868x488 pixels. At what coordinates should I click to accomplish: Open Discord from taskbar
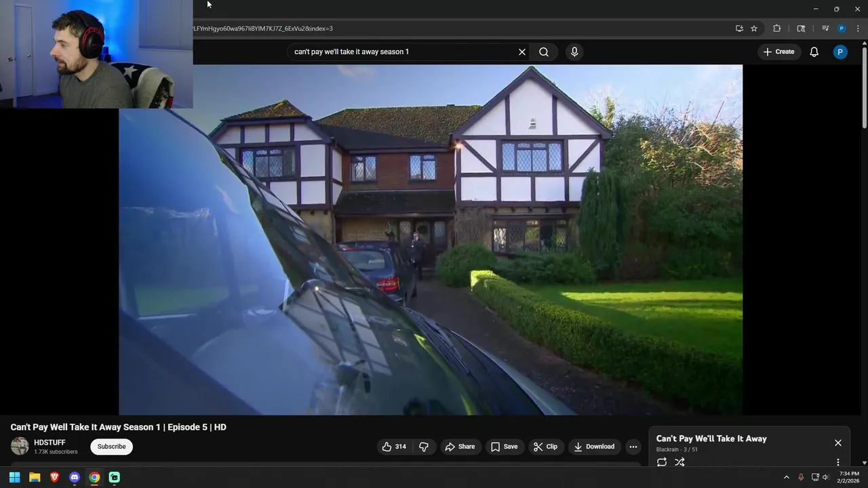pos(75,477)
